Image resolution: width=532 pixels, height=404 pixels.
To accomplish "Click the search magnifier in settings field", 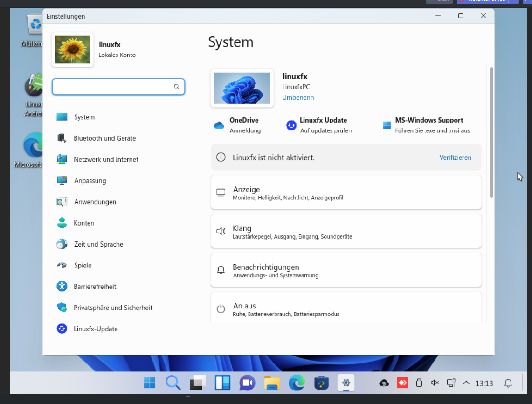I will tap(176, 87).
